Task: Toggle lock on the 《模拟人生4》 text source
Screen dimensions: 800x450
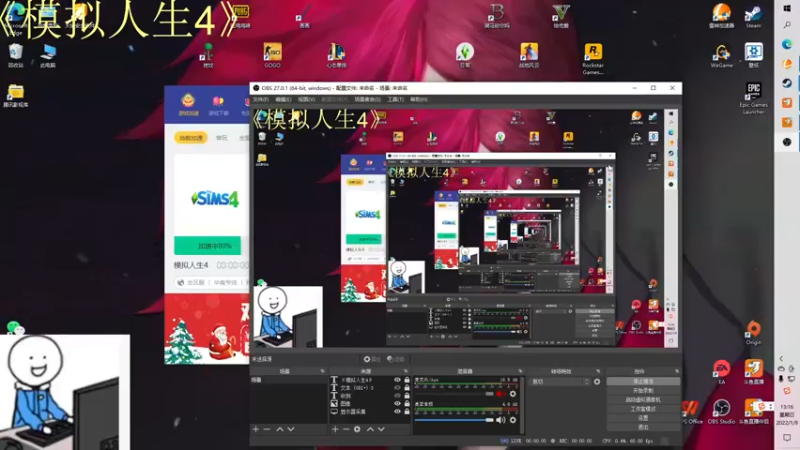Action: tap(407, 380)
